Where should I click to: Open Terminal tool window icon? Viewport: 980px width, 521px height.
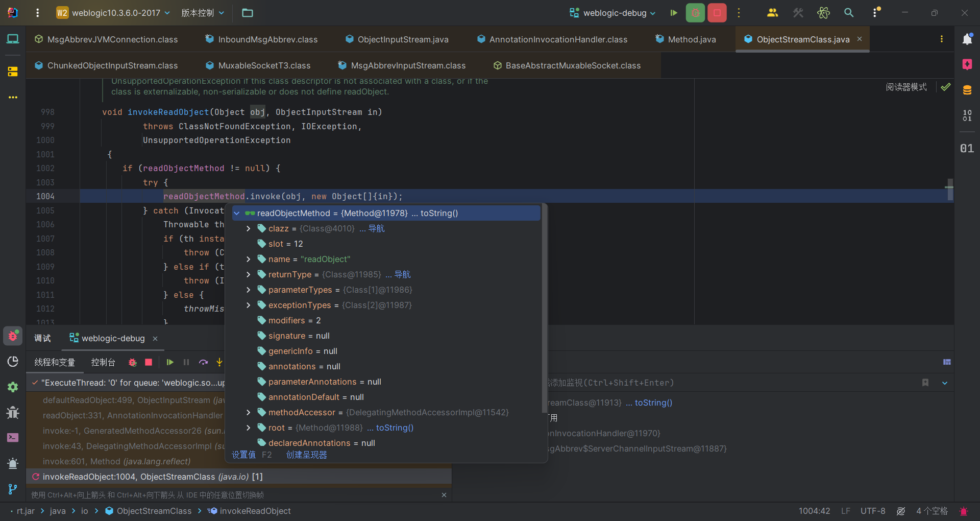[x=13, y=438]
